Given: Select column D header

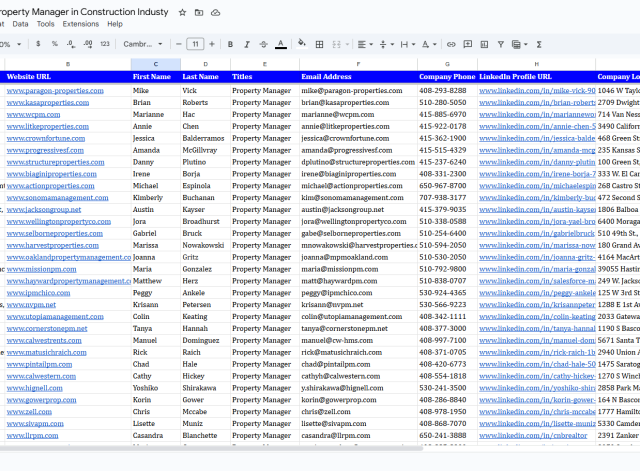Looking at the screenshot, I should 205,64.
